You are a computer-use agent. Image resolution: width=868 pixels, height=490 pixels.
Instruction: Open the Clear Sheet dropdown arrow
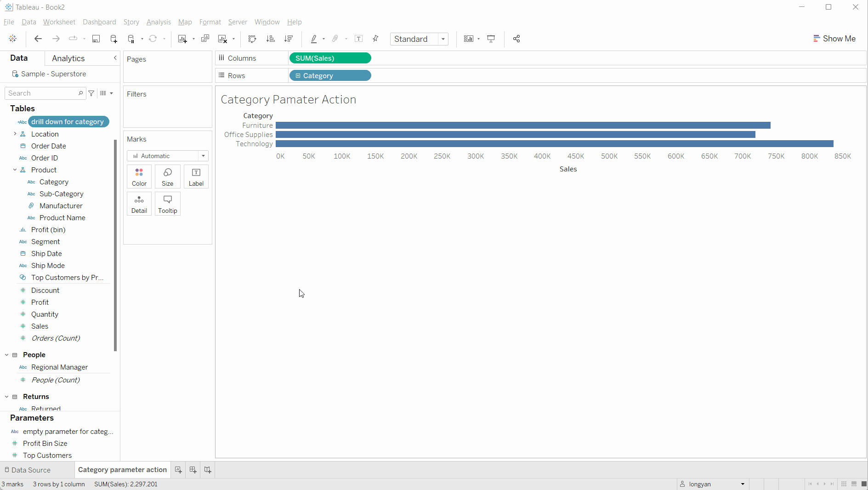233,39
